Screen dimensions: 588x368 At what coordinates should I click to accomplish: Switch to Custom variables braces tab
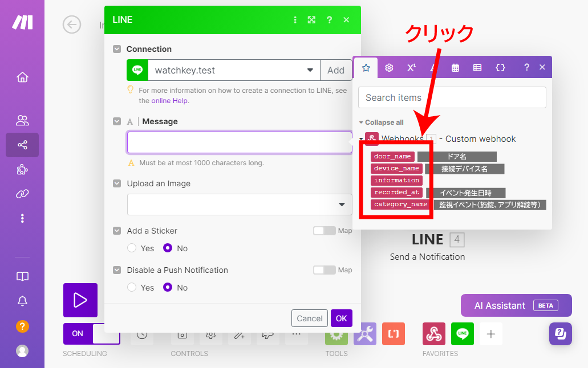[500, 68]
